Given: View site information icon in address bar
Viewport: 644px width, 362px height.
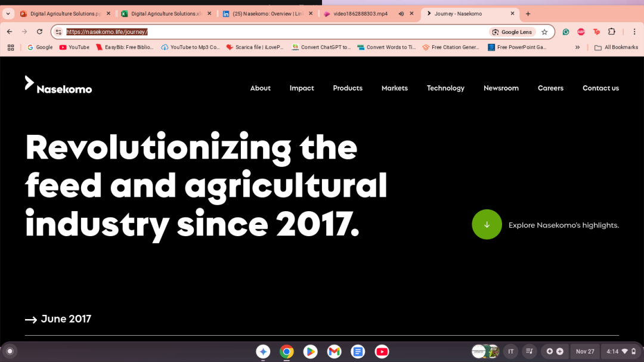Looking at the screenshot, I should (x=58, y=32).
